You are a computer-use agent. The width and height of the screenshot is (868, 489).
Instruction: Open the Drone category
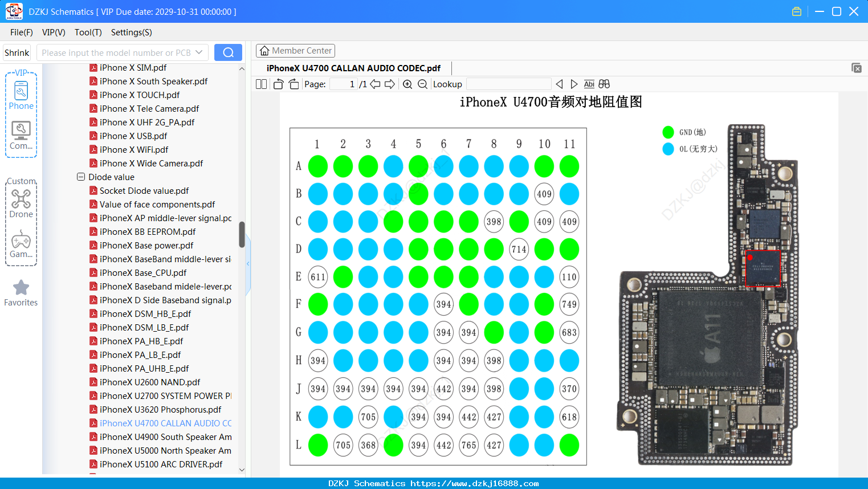21,203
